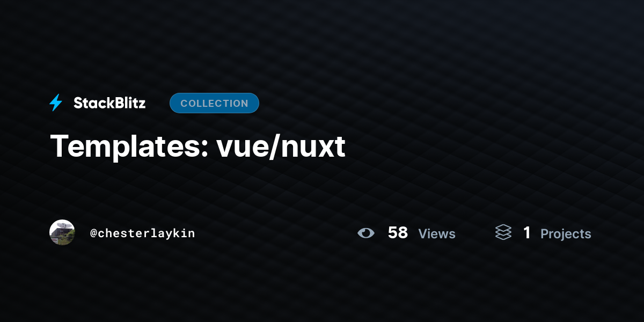Image resolution: width=644 pixels, height=322 pixels.
Task: Click the COLLECTION badge
Action: tap(214, 103)
